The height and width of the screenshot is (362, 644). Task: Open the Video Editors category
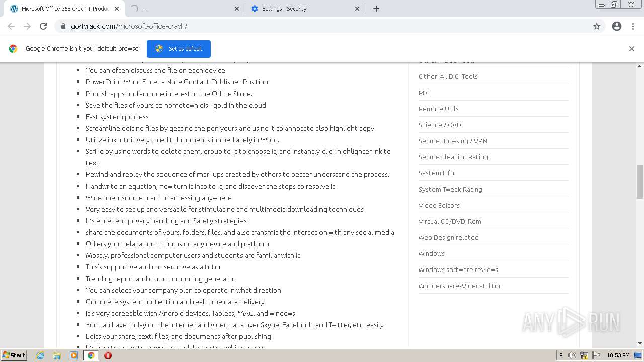tap(439, 205)
